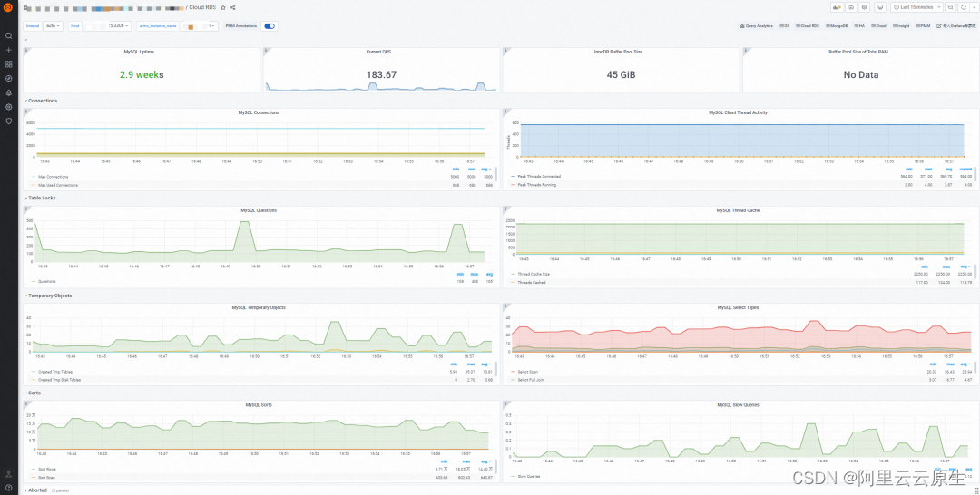Click the Grafana logo home icon
The image size is (980, 495).
point(9,7)
